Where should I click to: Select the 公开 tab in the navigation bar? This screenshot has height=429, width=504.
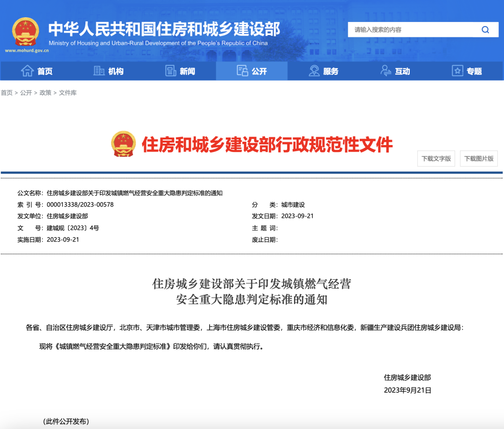point(252,71)
